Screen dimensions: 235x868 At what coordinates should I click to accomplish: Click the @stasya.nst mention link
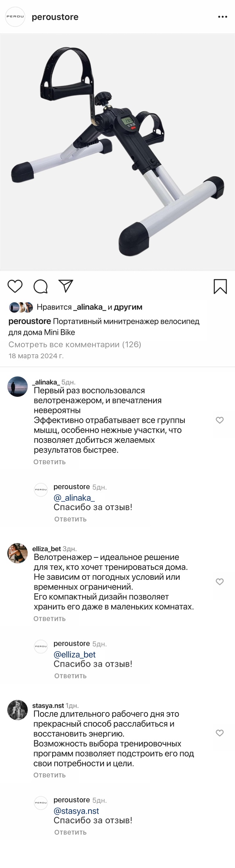[x=76, y=811]
